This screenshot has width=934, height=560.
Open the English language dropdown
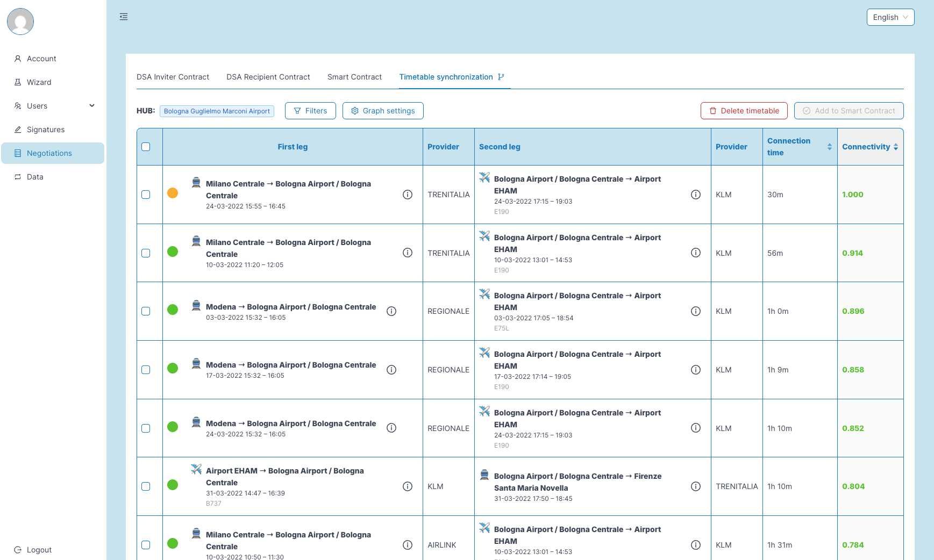click(x=890, y=17)
